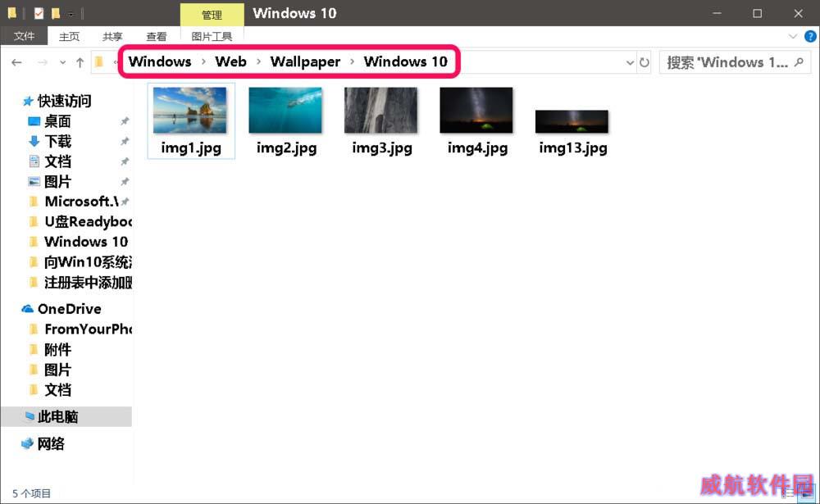Viewport: 820px width, 504px height.
Task: Click the folder icon in the title bar
Action: coord(12,12)
